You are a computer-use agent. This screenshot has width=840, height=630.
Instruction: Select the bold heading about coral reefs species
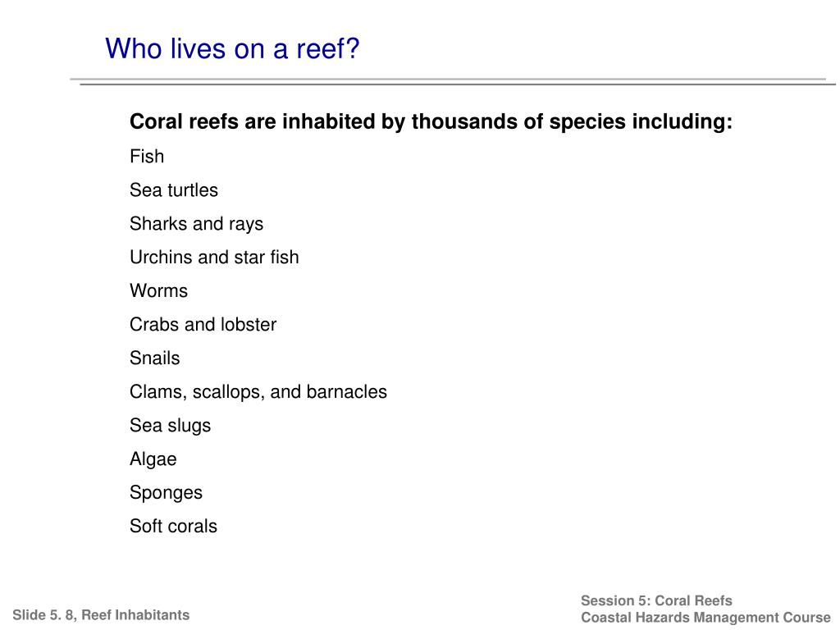pos(431,122)
